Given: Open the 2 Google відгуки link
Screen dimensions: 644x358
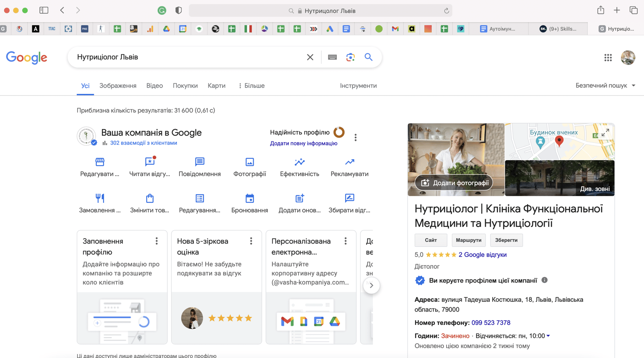Looking at the screenshot, I should [x=482, y=254].
